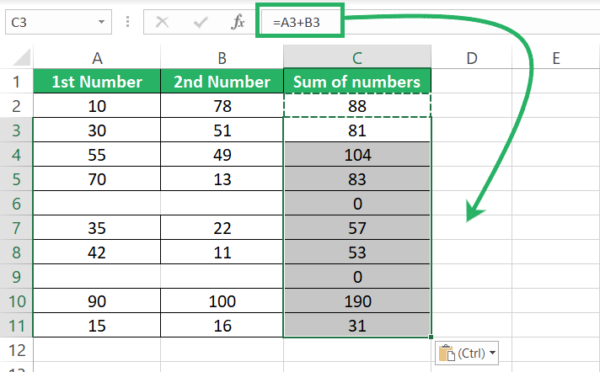The image size is (600, 372).
Task: Select cell containing 15
Action: [97, 326]
